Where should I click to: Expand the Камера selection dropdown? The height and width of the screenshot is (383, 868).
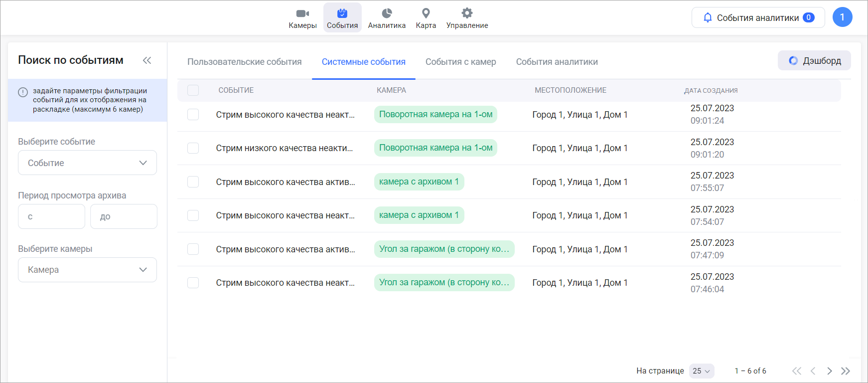(87, 270)
